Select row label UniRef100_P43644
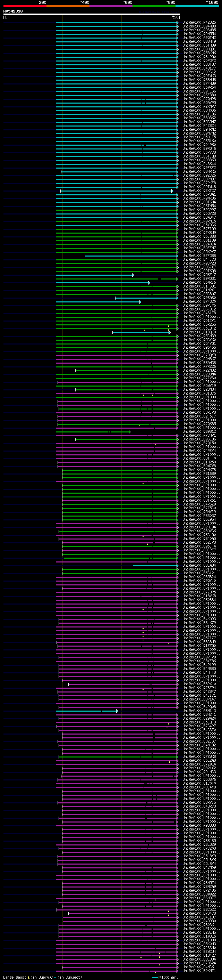The image size is (222, 980). 199,164
